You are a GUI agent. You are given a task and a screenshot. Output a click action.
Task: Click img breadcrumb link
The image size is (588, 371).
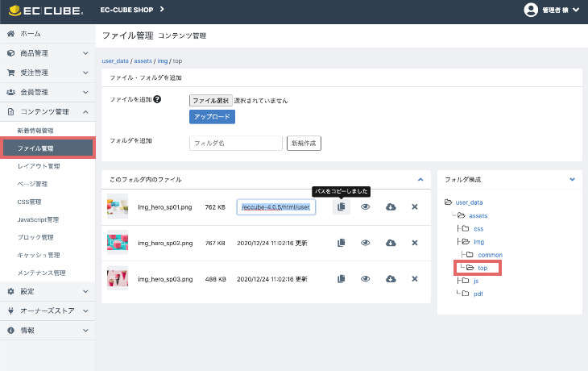point(163,60)
